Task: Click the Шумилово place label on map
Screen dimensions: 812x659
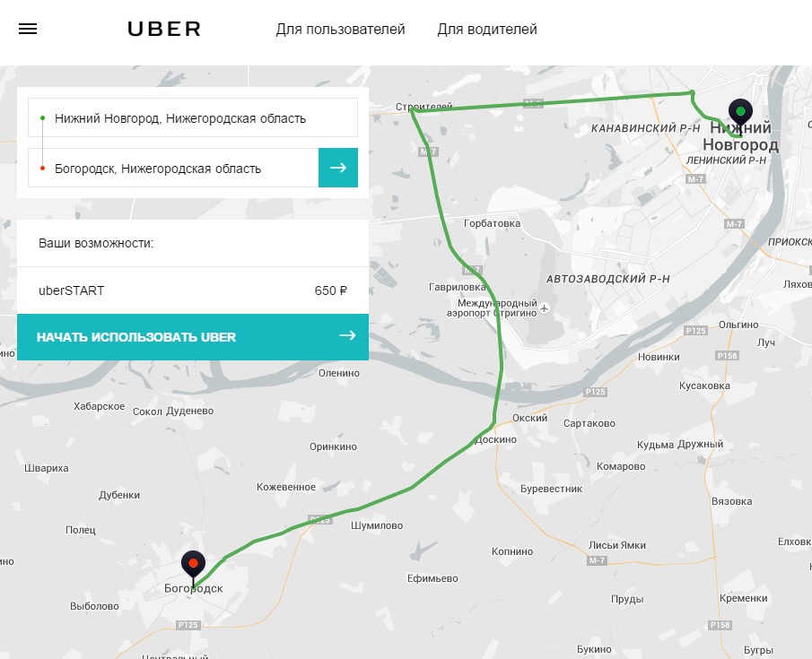Action: coord(377,525)
